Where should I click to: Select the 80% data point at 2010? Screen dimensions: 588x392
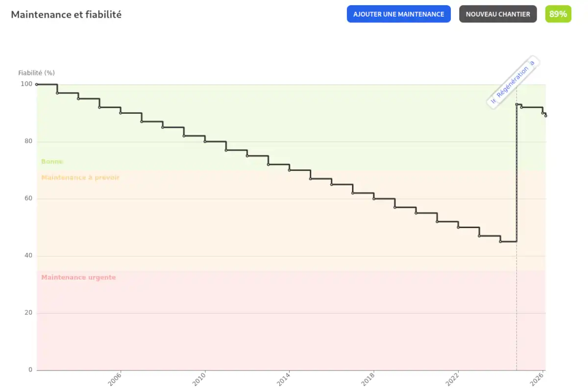point(205,142)
